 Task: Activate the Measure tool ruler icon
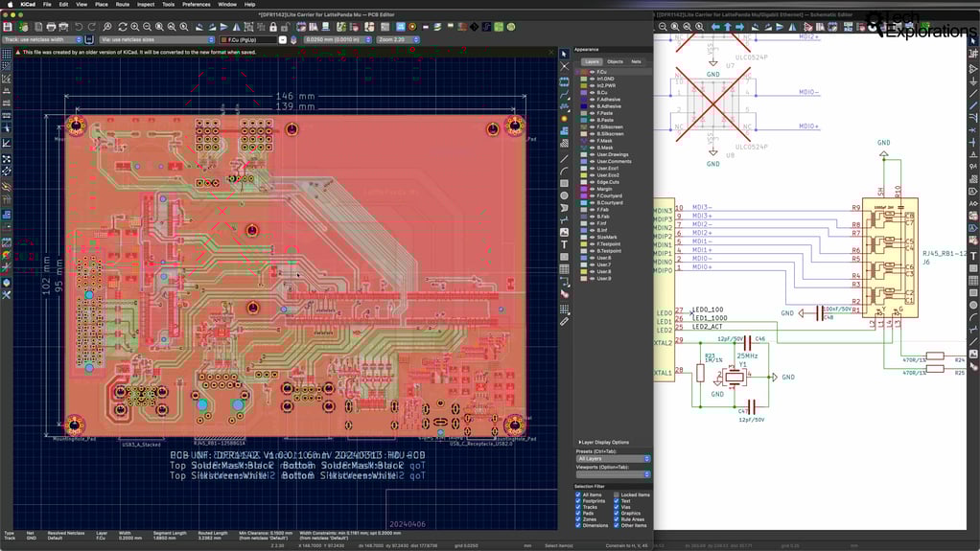564,321
